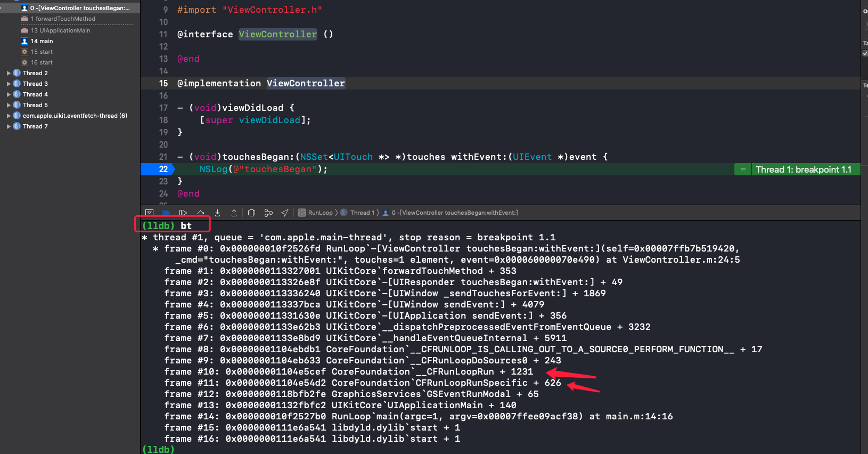Expand Thread 7 disclosure triangle
This screenshot has width=868, height=454.
pyautogui.click(x=9, y=126)
